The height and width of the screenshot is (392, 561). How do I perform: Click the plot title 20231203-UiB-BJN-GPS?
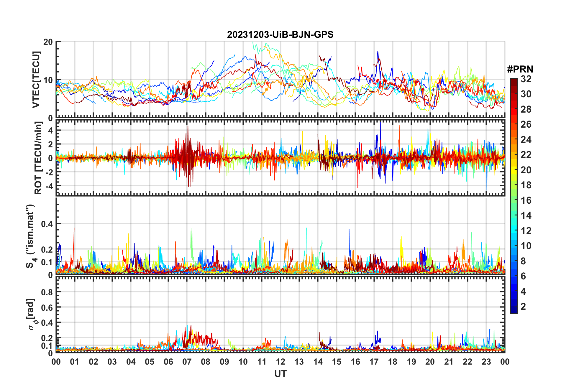(280, 34)
